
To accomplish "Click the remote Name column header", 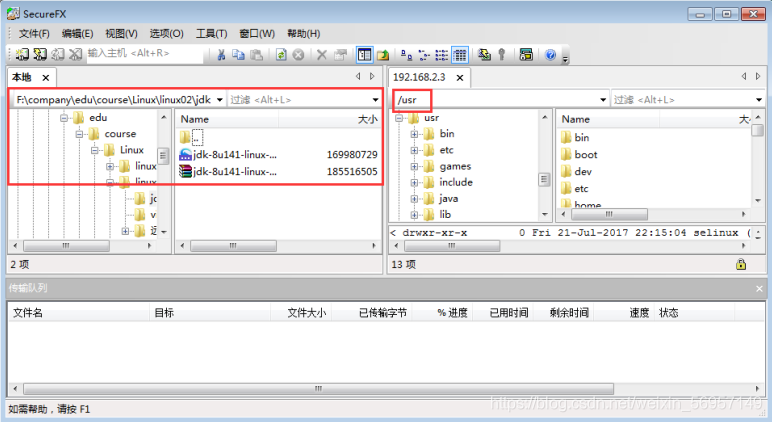I will pos(609,119).
